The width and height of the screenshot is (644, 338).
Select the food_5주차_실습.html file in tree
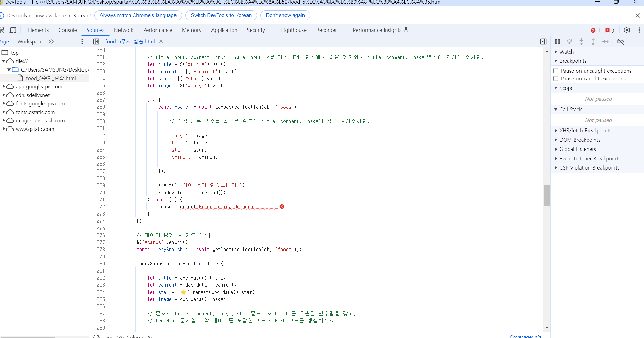51,78
